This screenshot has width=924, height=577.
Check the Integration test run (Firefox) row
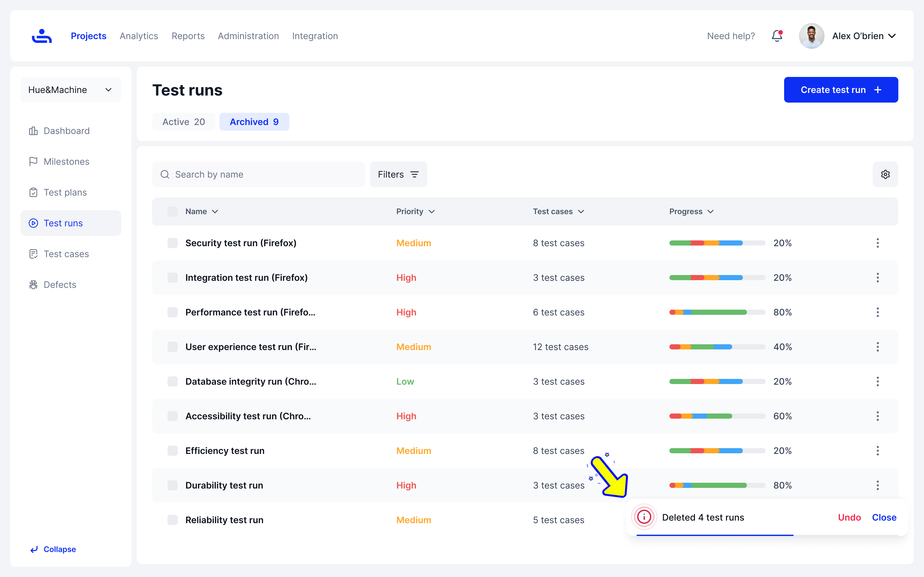(x=173, y=278)
